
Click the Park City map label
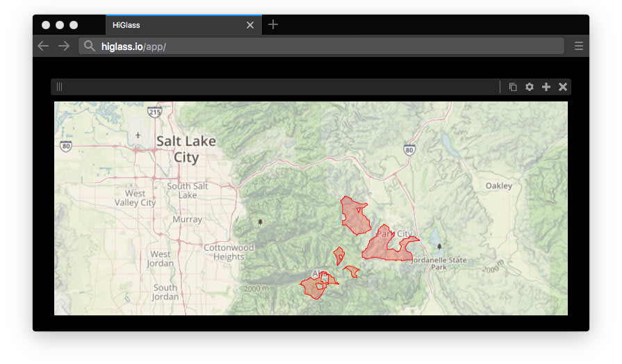(x=394, y=233)
